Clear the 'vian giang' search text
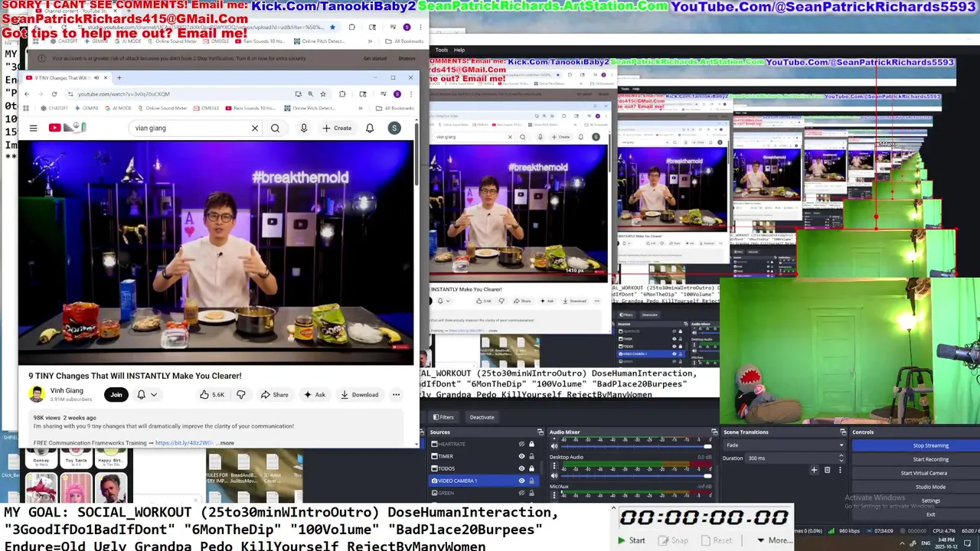 point(255,128)
